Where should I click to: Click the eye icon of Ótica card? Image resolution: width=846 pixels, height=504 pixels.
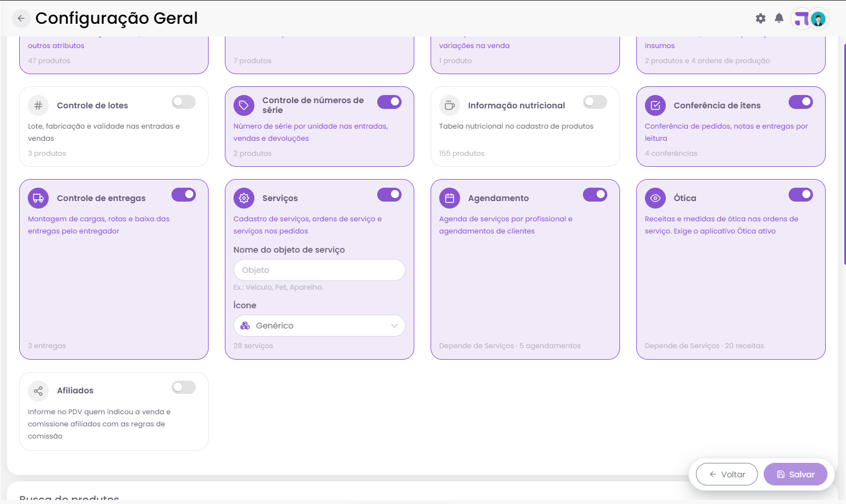(655, 198)
